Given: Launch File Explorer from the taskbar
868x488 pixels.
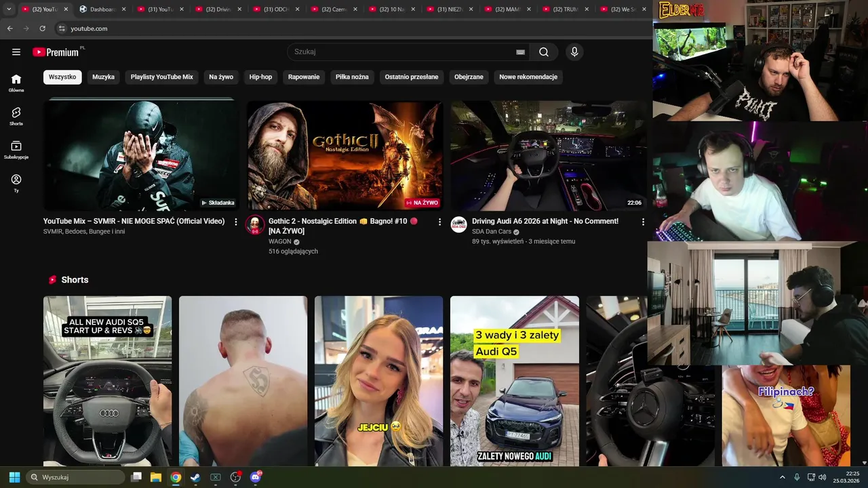Looking at the screenshot, I should tap(156, 477).
